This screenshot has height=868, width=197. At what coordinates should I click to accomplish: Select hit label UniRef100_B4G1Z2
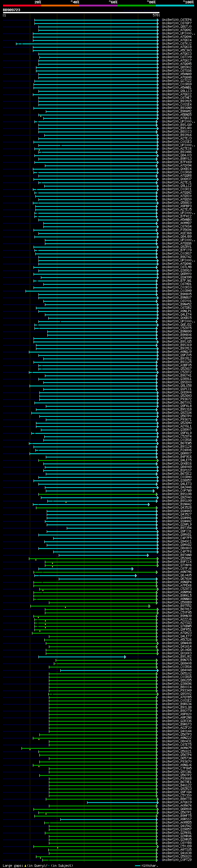click(x=177, y=785)
